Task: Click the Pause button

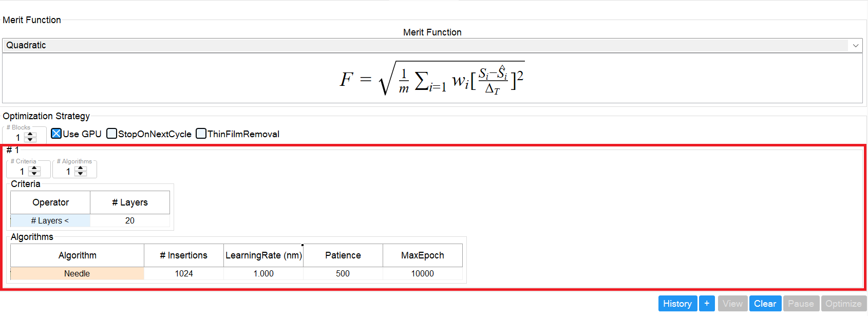Action: 801,304
